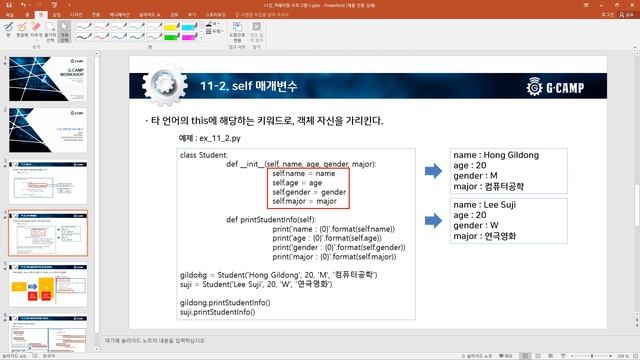This screenshot has height=360, width=640.
Task: Pick the first black pen in bottom row
Action: (x=84, y=36)
